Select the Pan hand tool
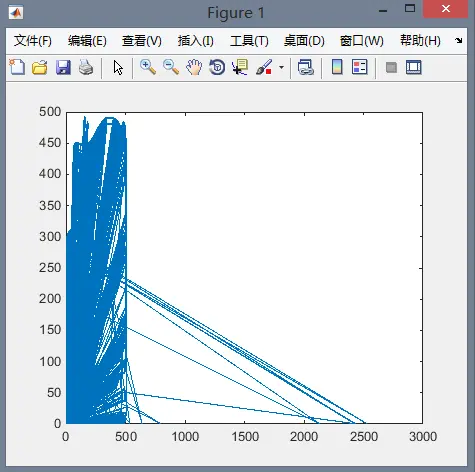This screenshot has height=472, width=475. [194, 67]
